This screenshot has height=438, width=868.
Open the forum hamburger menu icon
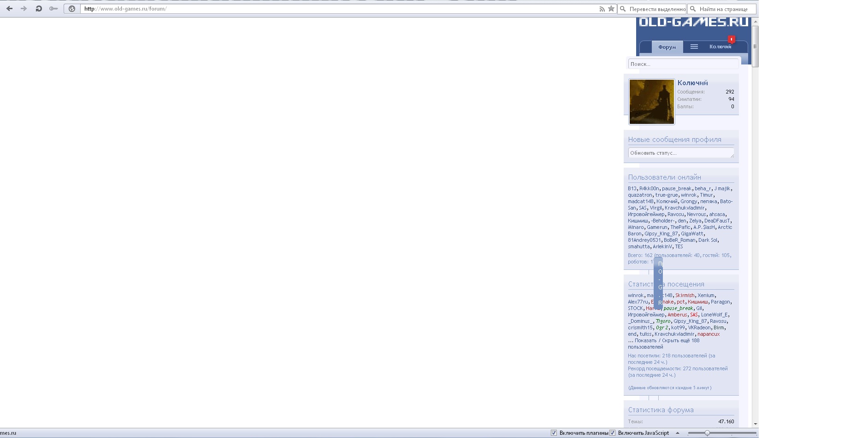coord(694,47)
